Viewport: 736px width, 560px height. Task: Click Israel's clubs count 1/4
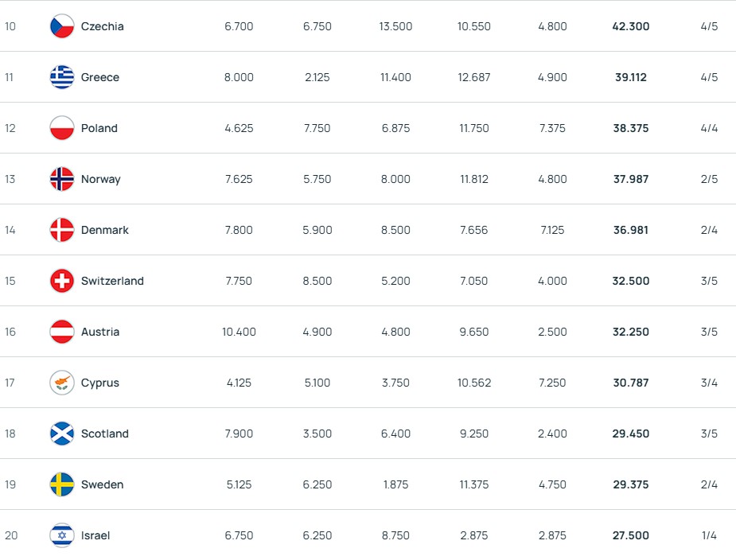tap(709, 535)
